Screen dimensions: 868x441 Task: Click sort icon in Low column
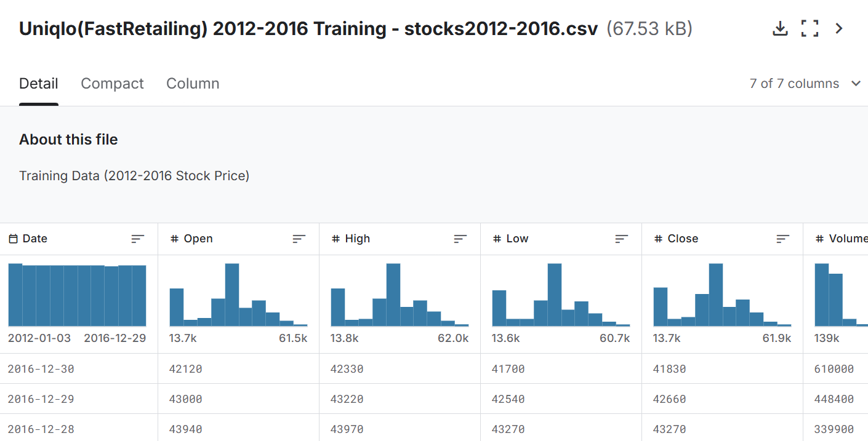coord(622,239)
